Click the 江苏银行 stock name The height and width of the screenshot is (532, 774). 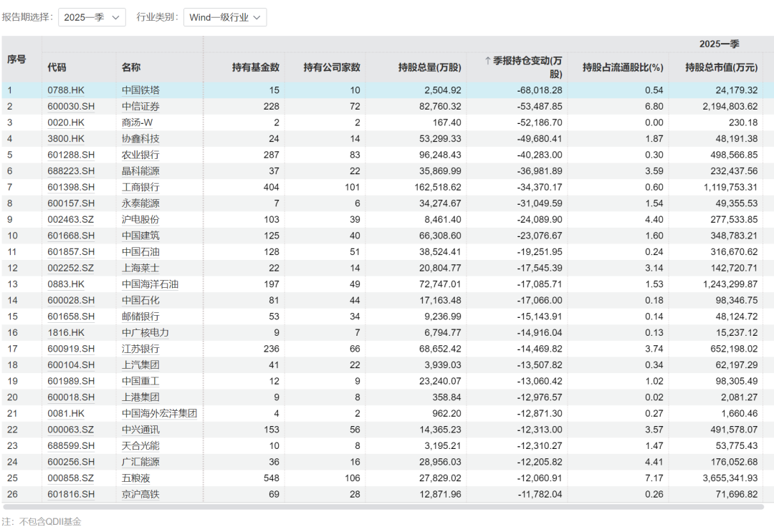click(x=140, y=349)
